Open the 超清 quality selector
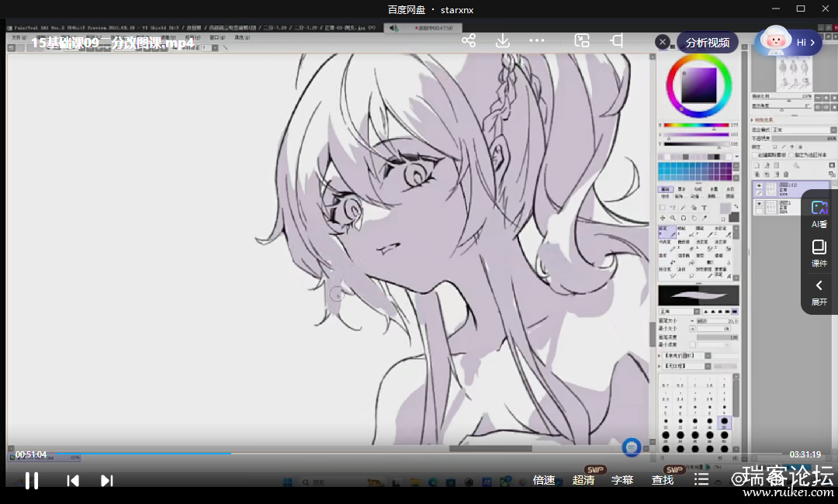 pos(583,480)
